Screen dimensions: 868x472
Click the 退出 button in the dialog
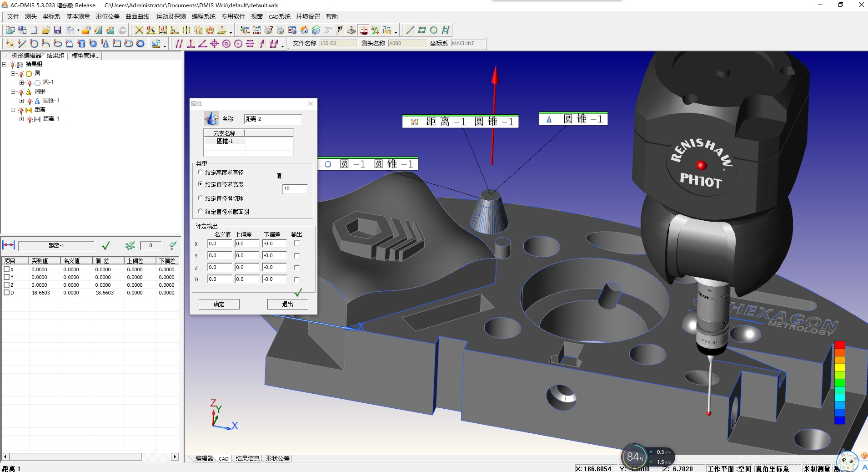point(288,304)
